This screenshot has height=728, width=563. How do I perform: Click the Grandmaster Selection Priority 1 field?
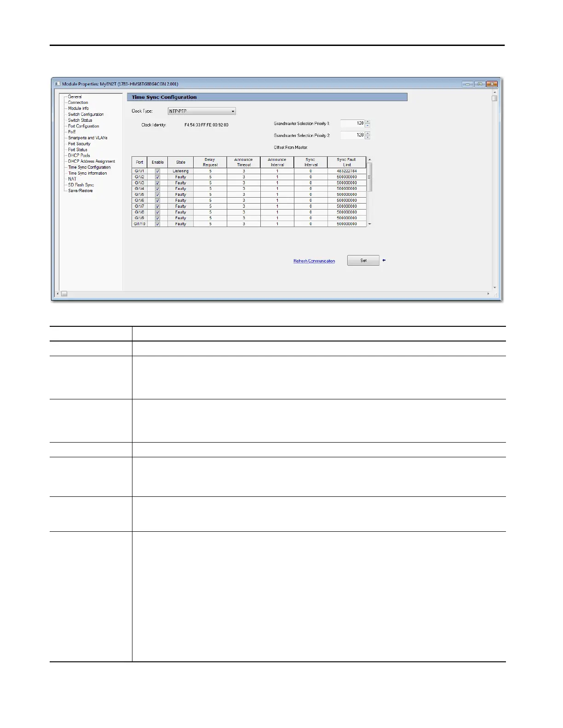click(352, 123)
